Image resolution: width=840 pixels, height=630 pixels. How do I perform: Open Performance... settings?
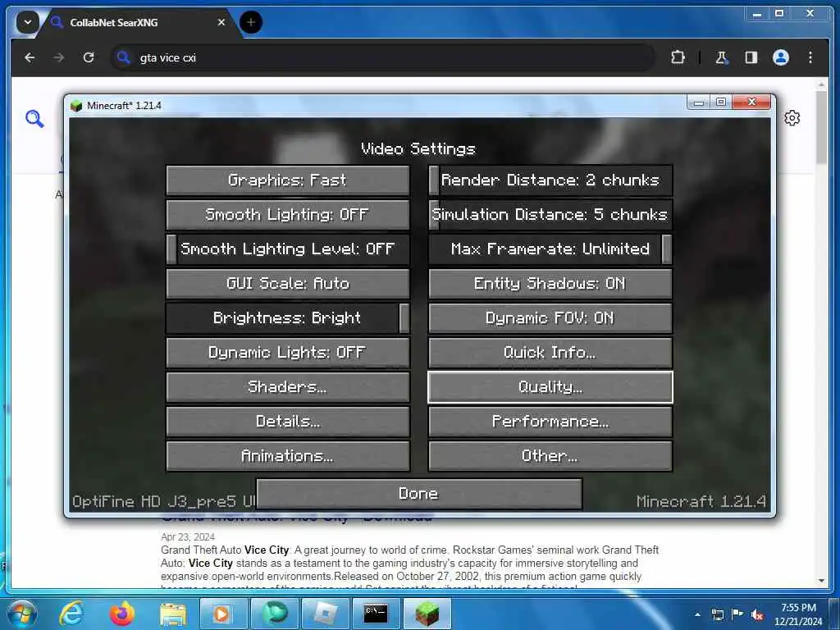click(x=550, y=422)
